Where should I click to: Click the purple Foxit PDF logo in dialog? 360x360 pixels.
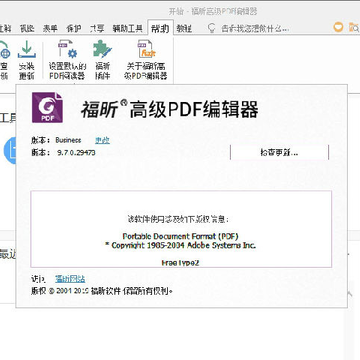[x=47, y=107]
